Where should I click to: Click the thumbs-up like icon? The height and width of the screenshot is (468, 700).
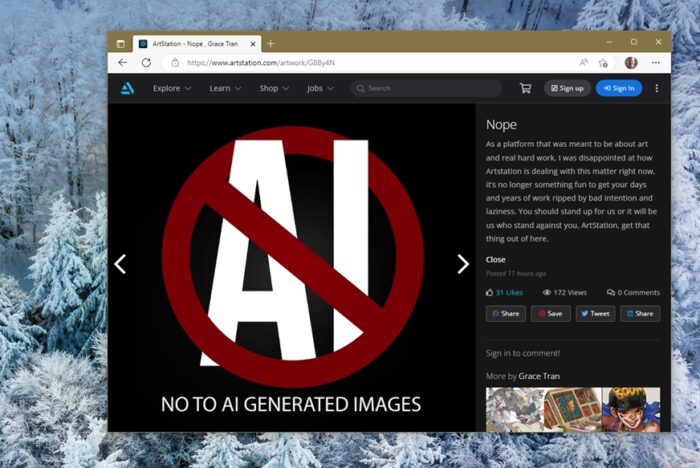489,292
